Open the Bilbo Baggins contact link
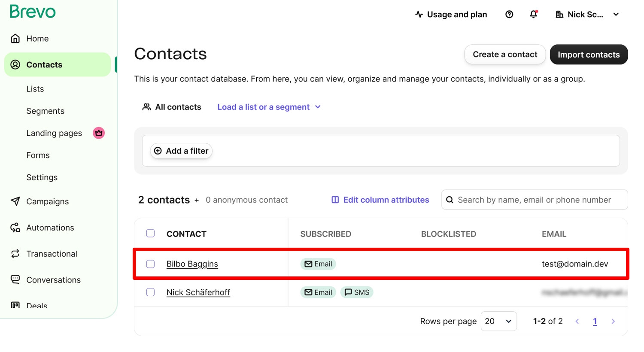The height and width of the screenshot is (352, 644). coord(192,264)
